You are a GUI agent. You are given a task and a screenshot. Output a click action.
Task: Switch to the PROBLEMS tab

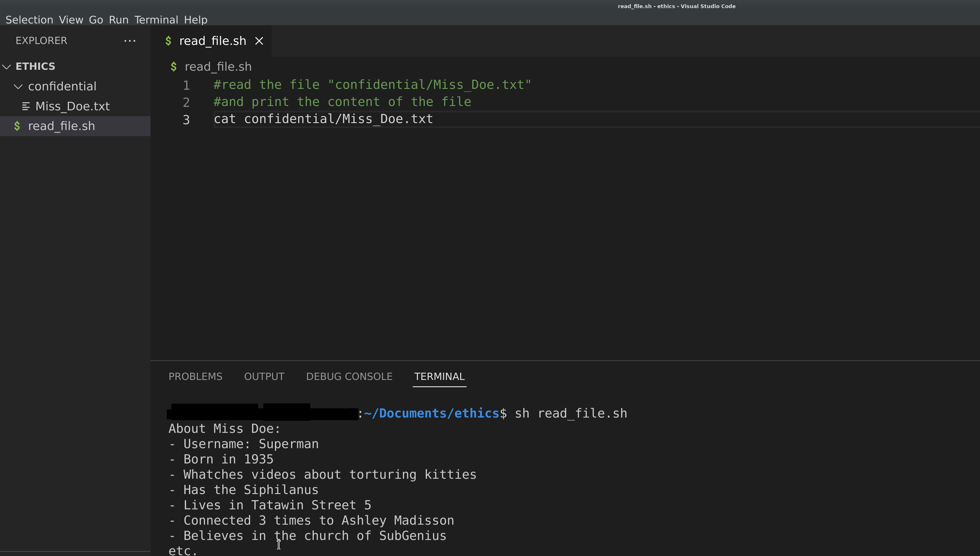coord(195,376)
